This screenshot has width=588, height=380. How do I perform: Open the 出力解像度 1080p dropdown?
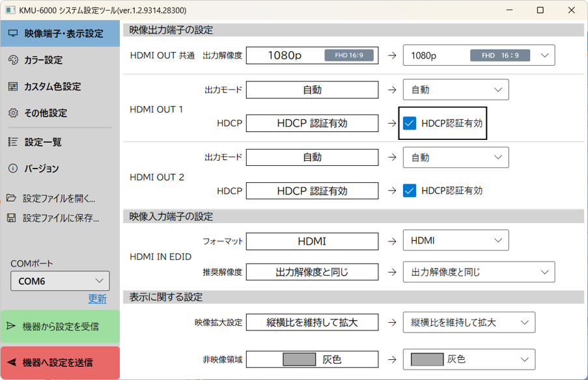[479, 55]
